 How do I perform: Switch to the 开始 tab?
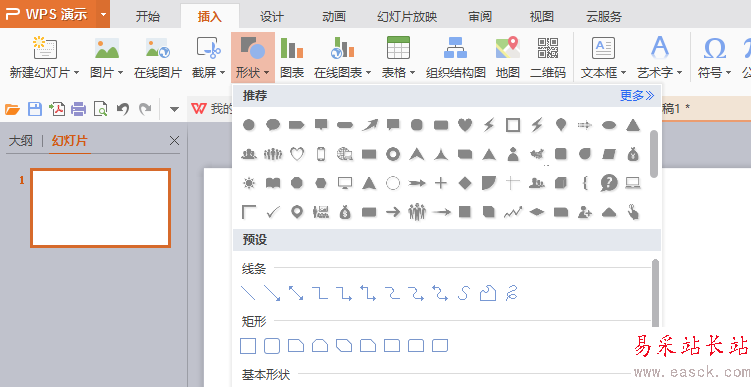coord(148,17)
